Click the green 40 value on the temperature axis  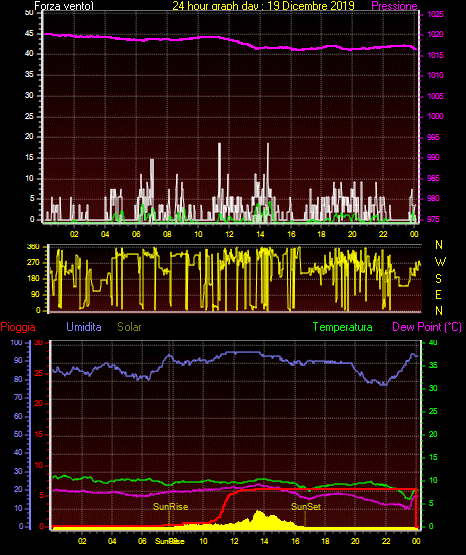pyautogui.click(x=433, y=343)
